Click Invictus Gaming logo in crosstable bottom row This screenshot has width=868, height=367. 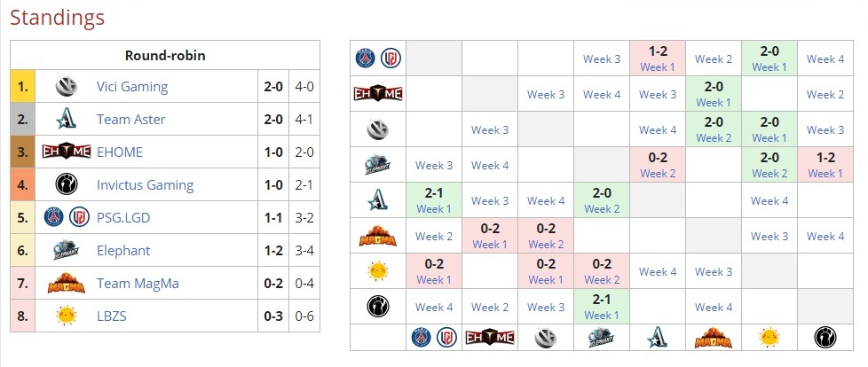(825, 337)
